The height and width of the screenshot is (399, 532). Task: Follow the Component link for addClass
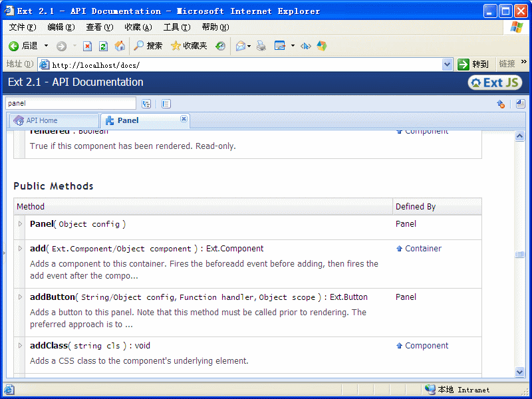click(426, 345)
